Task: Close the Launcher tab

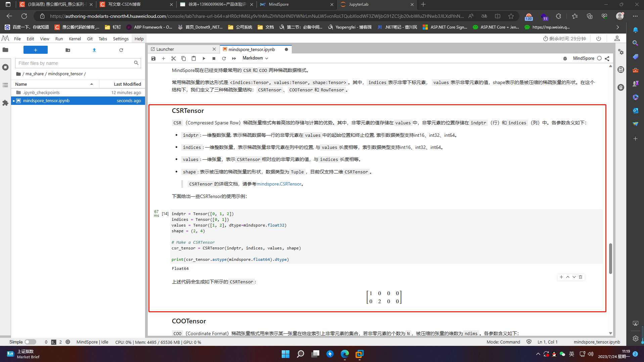Action: point(214,49)
